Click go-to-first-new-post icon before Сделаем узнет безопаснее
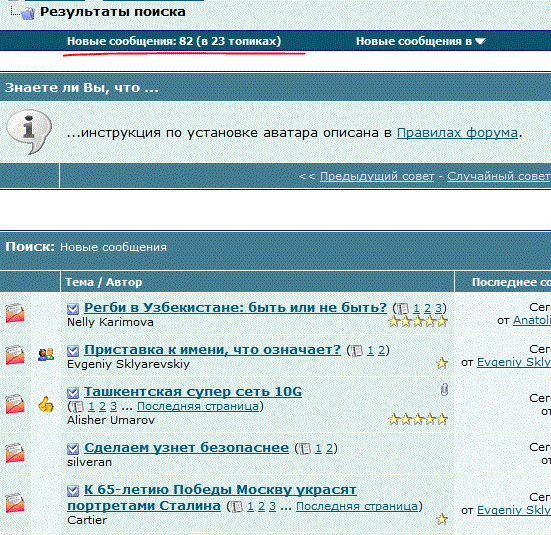 click(73, 449)
